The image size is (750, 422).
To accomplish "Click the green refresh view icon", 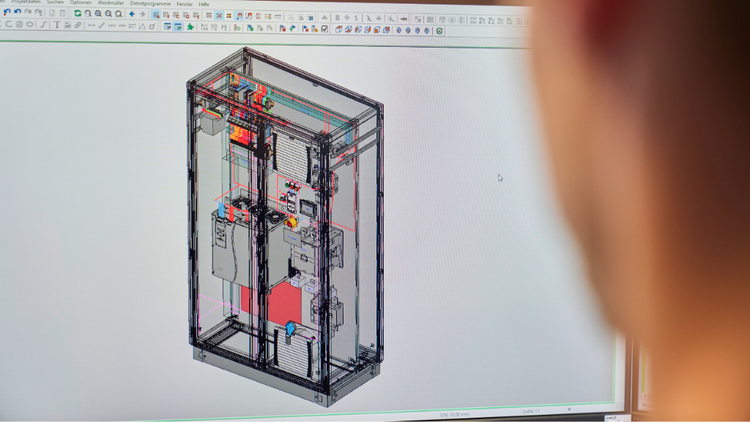I will (x=77, y=13).
